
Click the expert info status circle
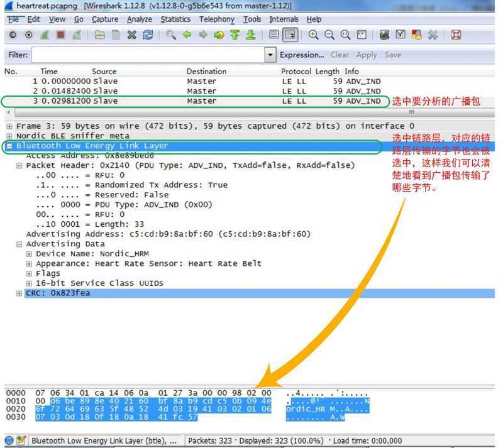pos(9,440)
